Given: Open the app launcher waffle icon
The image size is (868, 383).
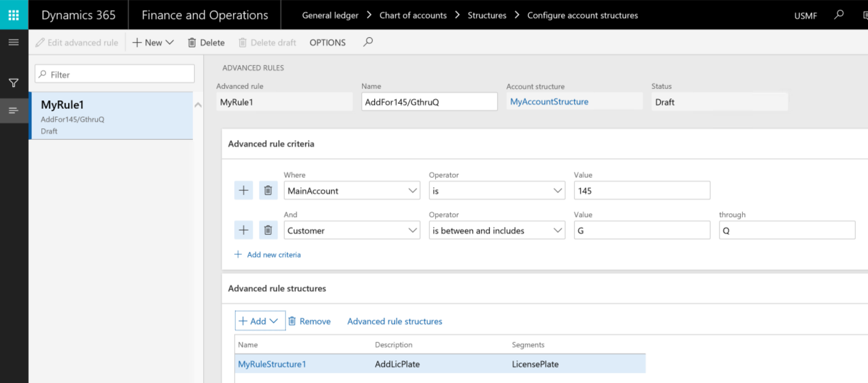Looking at the screenshot, I should point(13,15).
